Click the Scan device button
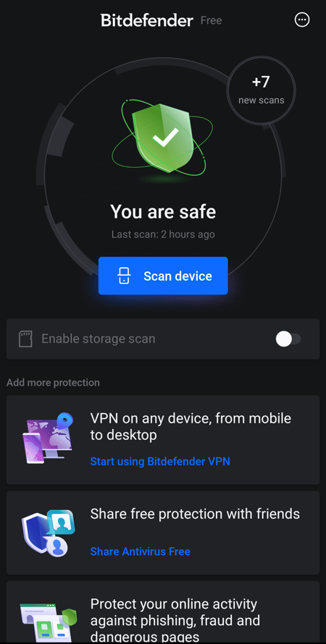 point(163,276)
